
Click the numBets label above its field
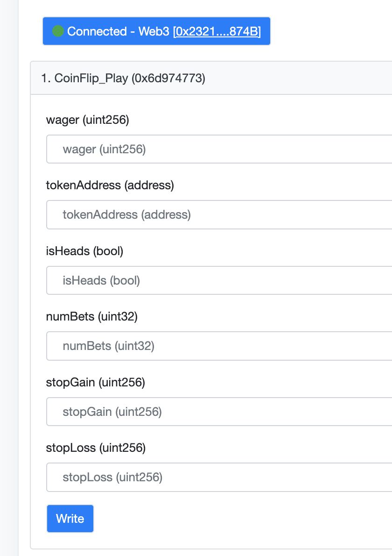tap(91, 317)
